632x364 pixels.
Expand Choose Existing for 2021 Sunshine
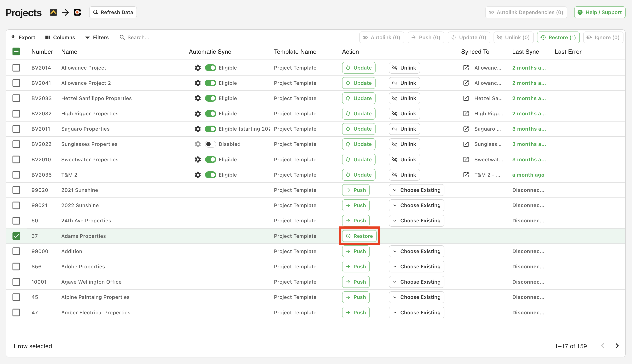tap(417, 190)
